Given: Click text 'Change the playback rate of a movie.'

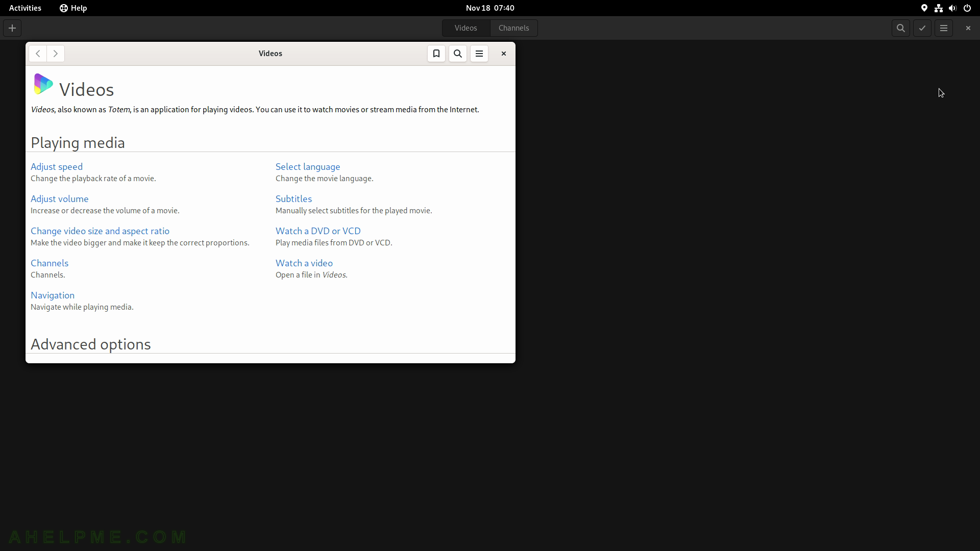Looking at the screenshot, I should (x=93, y=179).
